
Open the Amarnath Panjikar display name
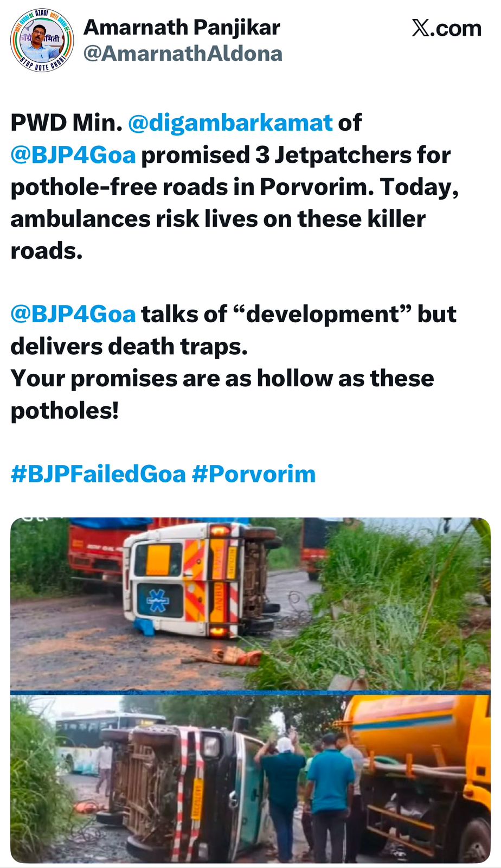[x=182, y=27]
